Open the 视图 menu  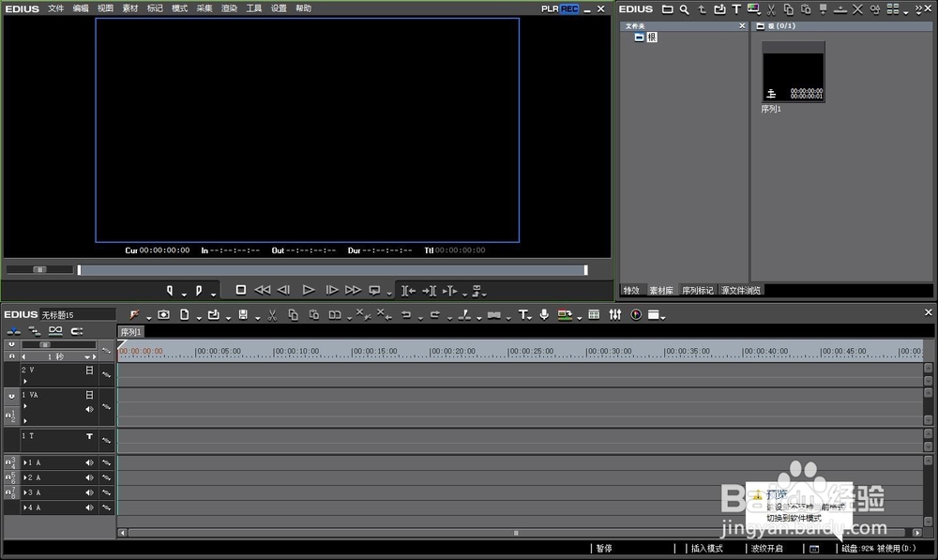(x=105, y=8)
